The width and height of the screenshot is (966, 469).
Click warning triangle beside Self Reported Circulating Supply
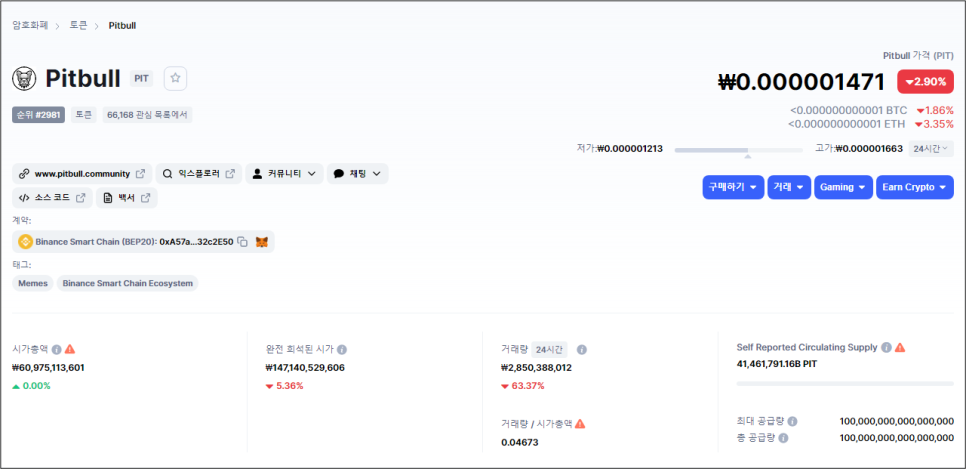pyautogui.click(x=899, y=348)
